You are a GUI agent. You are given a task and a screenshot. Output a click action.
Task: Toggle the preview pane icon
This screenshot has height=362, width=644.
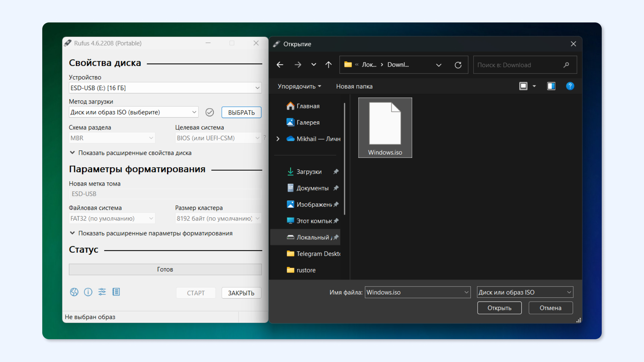click(551, 86)
